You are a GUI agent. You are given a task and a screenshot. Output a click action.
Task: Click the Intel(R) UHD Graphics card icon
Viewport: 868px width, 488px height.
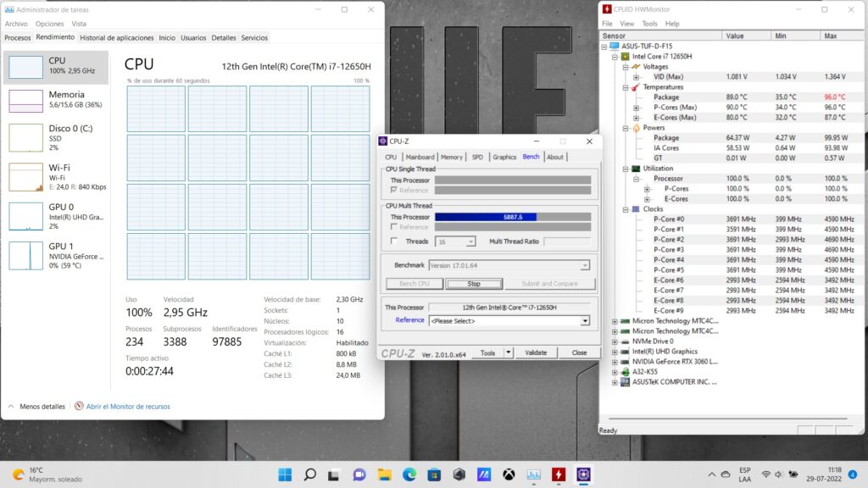625,352
